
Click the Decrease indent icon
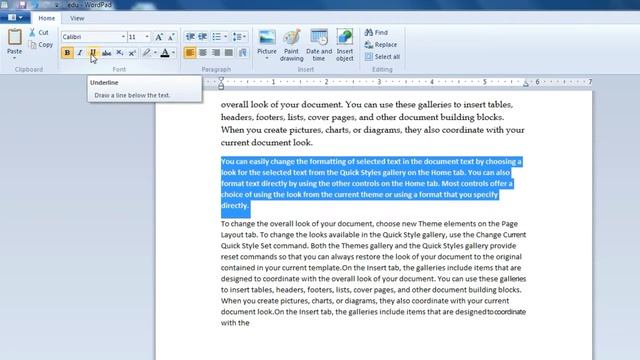tap(190, 37)
